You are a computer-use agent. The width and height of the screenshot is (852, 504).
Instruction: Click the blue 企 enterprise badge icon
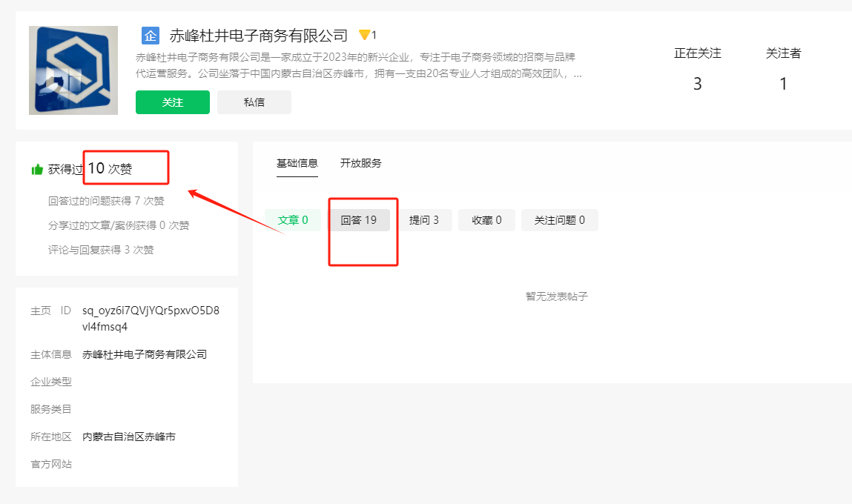150,36
